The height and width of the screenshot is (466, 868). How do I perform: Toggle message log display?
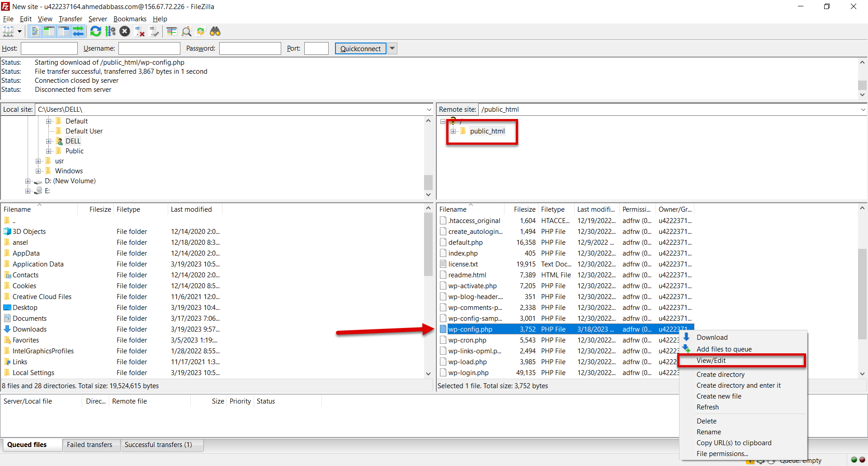(34, 31)
